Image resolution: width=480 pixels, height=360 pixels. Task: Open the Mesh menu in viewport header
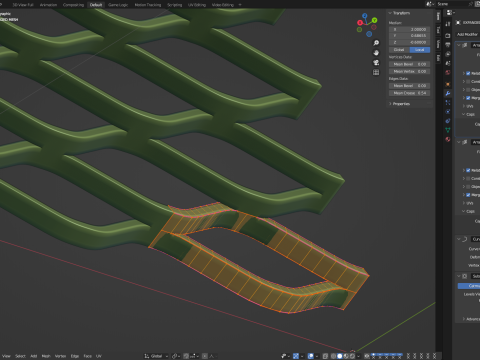[x=46, y=356]
